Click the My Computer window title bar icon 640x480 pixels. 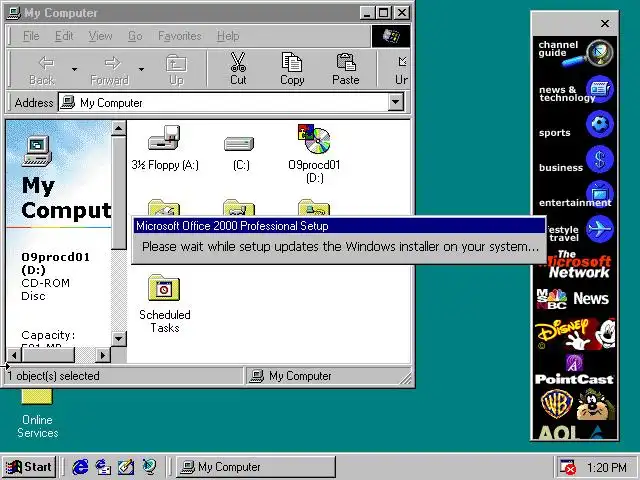coord(14,13)
